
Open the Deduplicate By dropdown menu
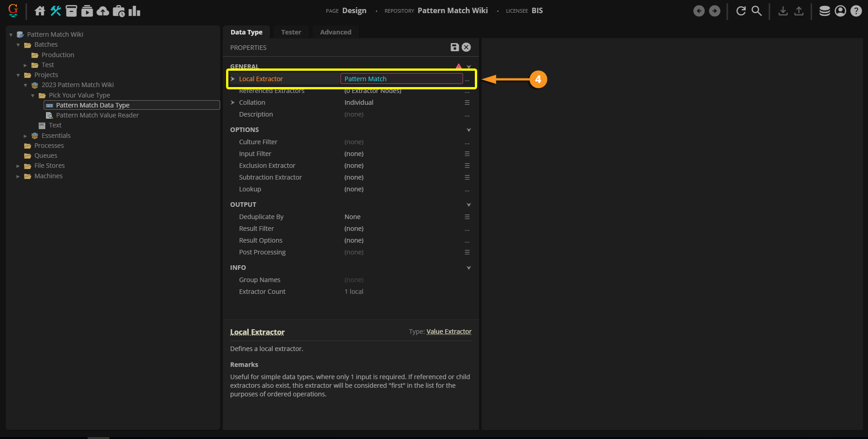pos(467,217)
